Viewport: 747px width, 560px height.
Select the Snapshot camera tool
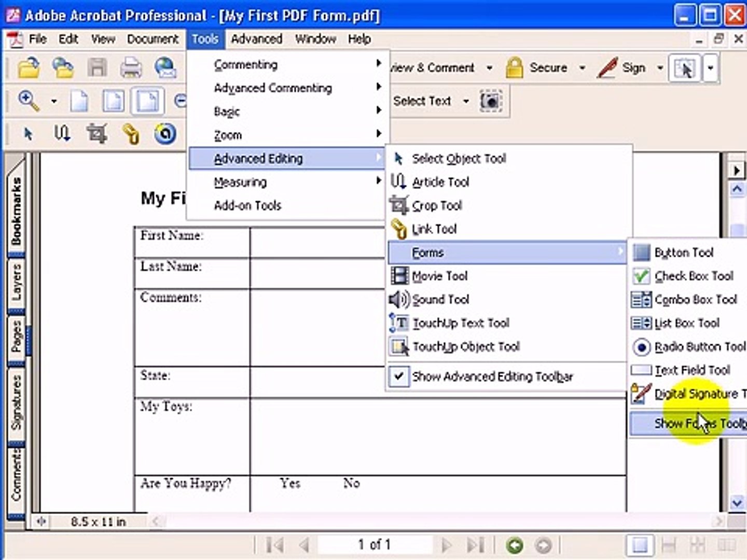490,101
